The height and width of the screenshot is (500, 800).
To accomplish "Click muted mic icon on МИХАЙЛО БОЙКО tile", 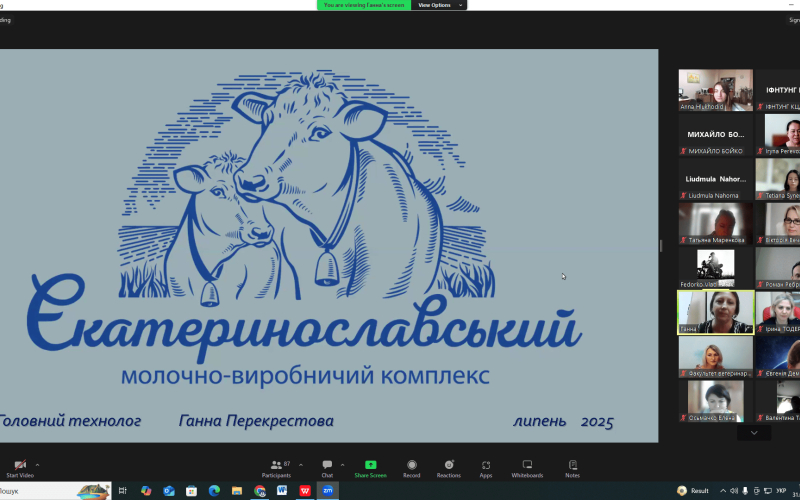I will [x=684, y=151].
